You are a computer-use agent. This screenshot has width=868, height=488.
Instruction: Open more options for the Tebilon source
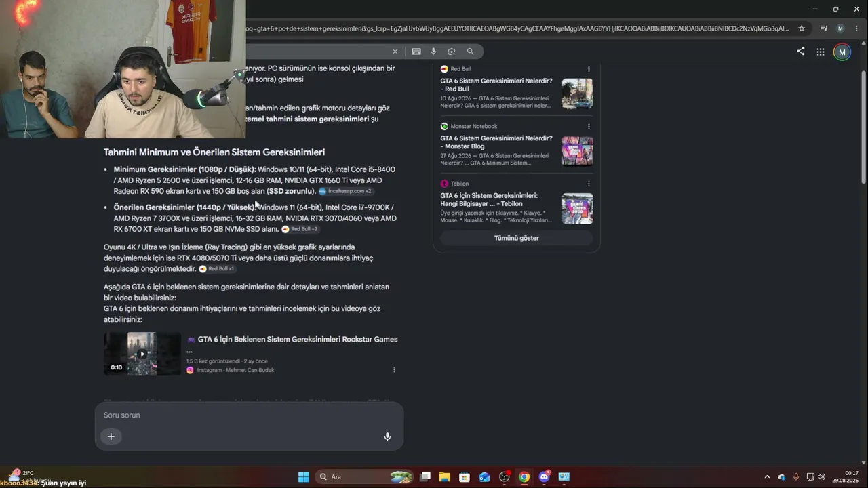click(x=589, y=184)
